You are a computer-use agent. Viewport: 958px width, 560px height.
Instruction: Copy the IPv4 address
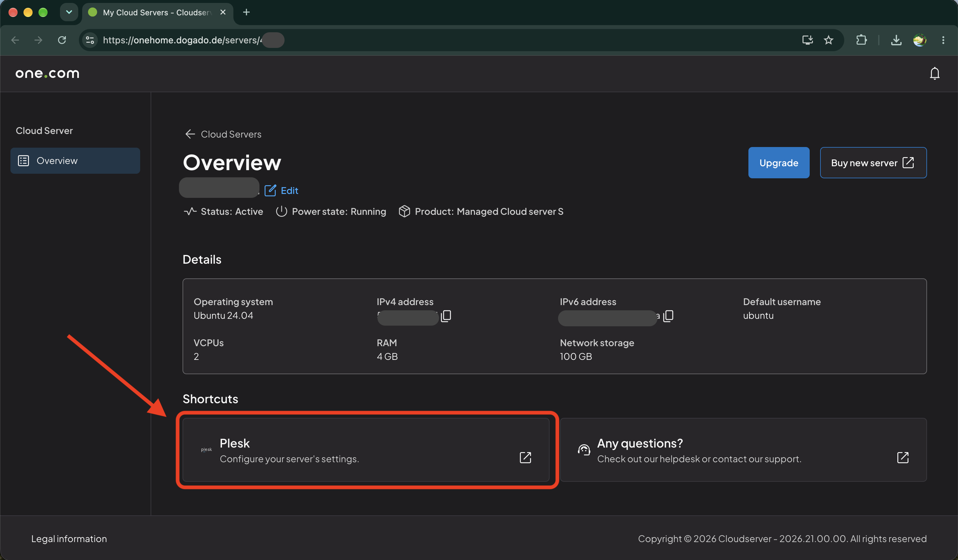446,316
